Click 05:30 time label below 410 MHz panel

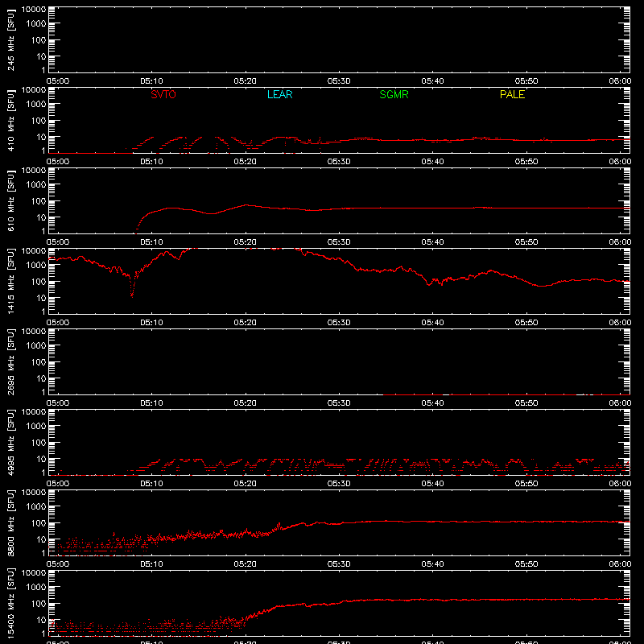point(339,162)
